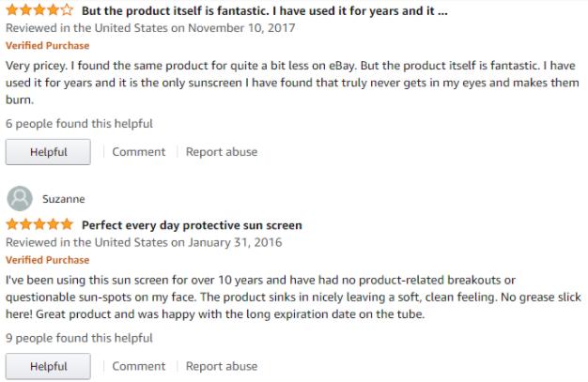This screenshot has height=382, width=588.
Task: Click review text starting 'Very pricey. I found'
Action: [x=292, y=83]
